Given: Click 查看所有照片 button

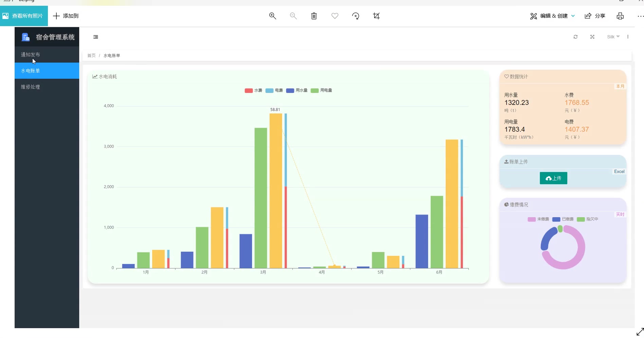Looking at the screenshot, I should tap(24, 16).
